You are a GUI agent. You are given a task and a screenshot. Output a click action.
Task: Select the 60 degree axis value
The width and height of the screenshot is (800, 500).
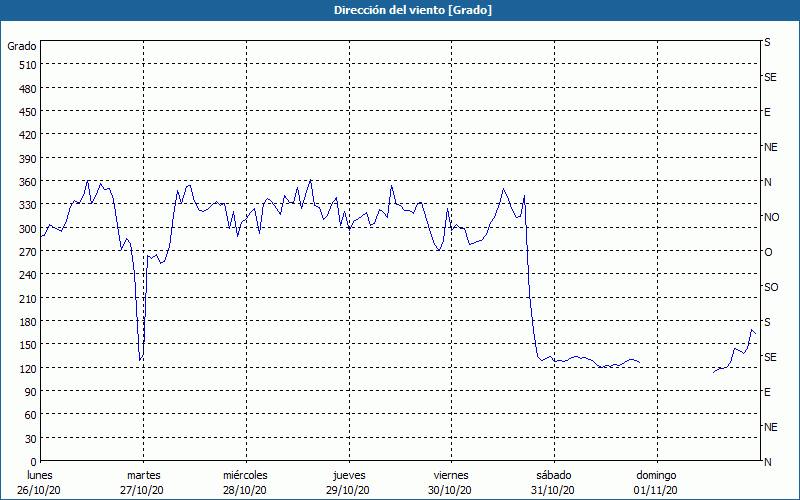(31, 415)
